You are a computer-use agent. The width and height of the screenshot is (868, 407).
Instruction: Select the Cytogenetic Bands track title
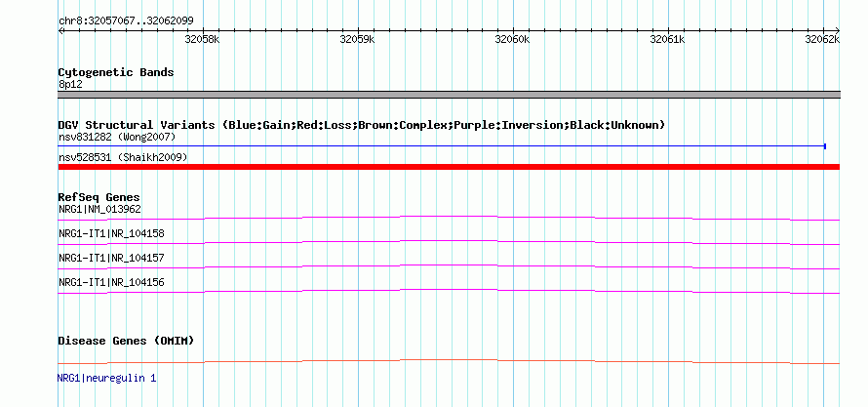coord(116,72)
